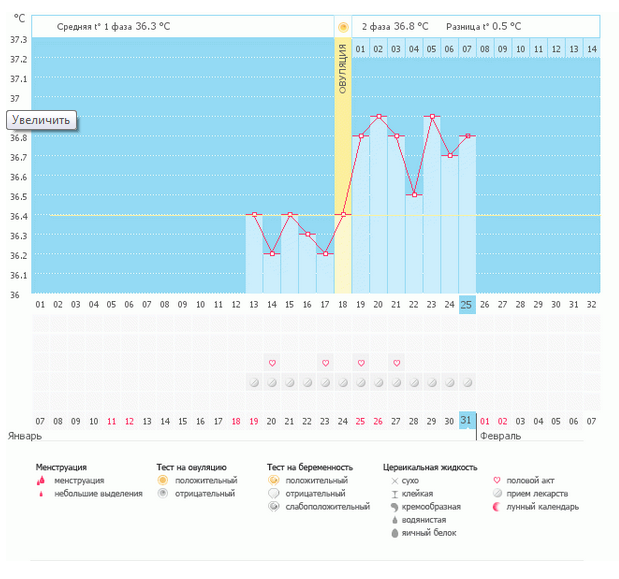Click the temperature point on cycle day 22
The image size is (619, 579).
point(415,195)
